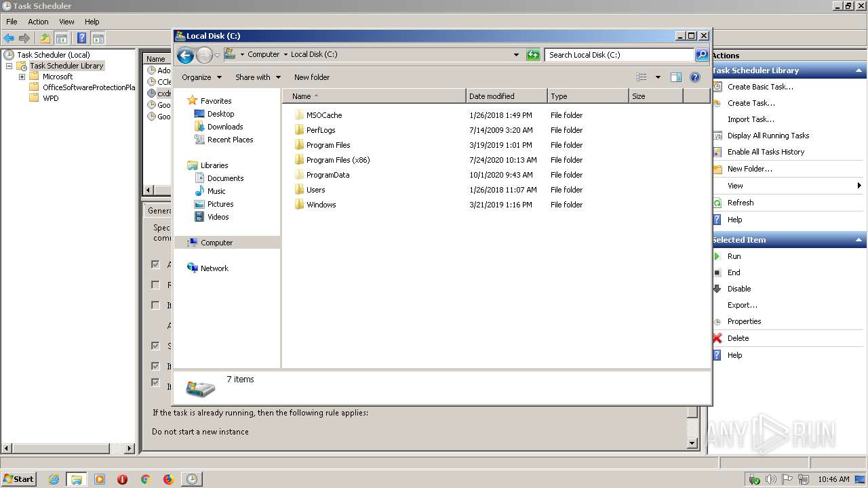Click the Disable action with down arrow
Screen dimensions: 868x488
pyautogui.click(x=739, y=289)
